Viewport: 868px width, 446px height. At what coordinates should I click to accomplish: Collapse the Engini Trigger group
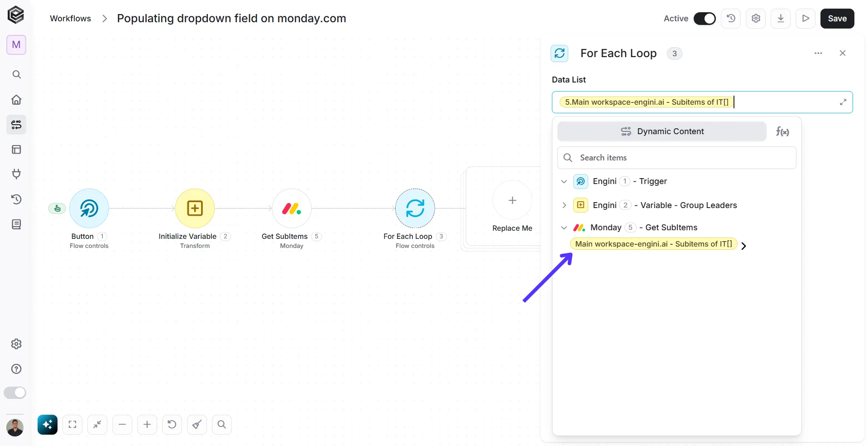[x=564, y=181]
